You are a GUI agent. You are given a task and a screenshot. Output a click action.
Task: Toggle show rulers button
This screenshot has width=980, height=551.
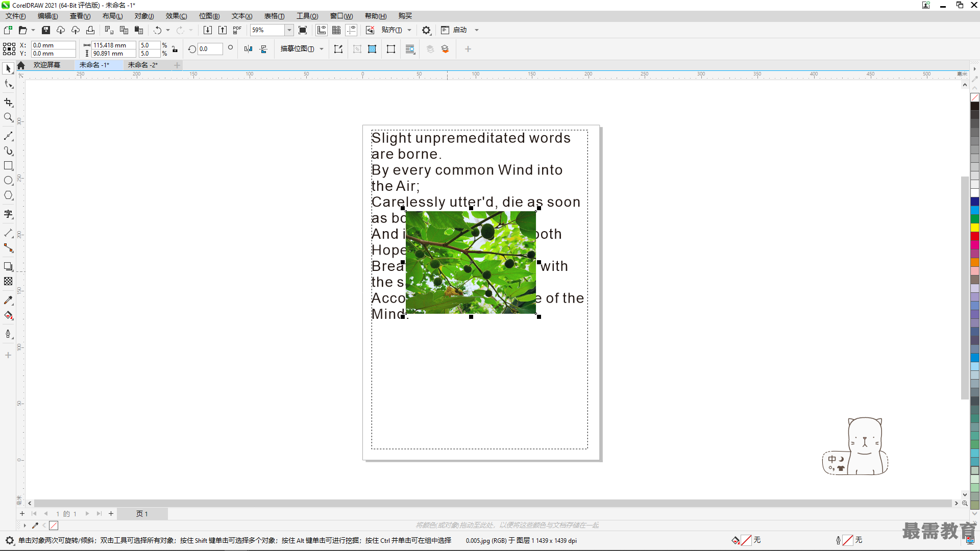pos(322,30)
